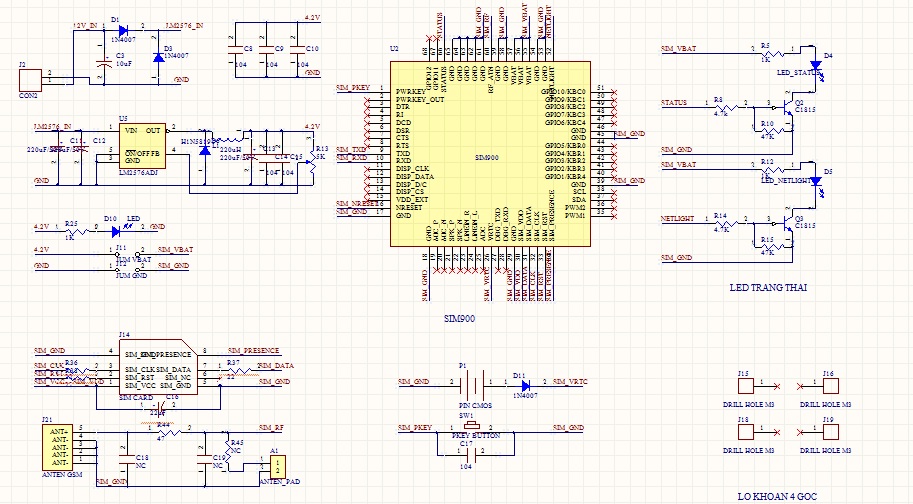Click the 12V_IN net label

click(85, 26)
